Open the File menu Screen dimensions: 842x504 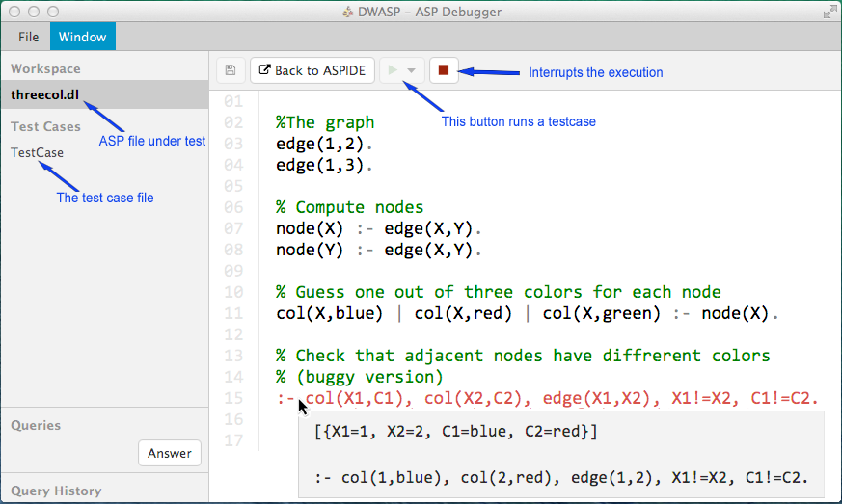click(x=28, y=37)
